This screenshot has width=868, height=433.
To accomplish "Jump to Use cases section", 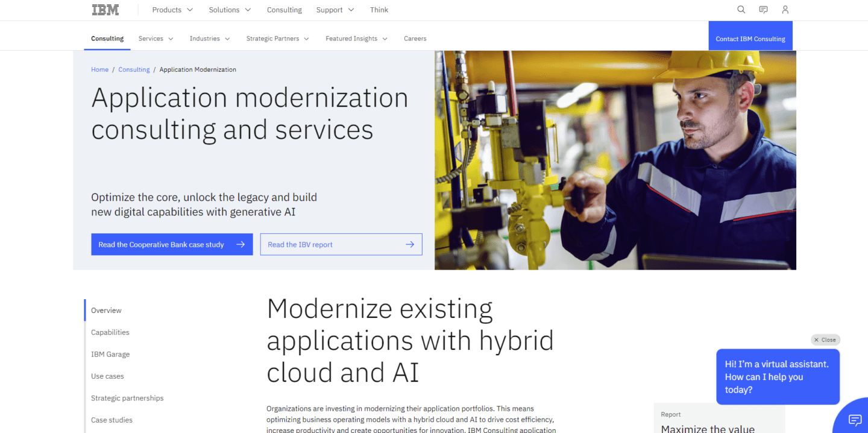I will coord(107,376).
